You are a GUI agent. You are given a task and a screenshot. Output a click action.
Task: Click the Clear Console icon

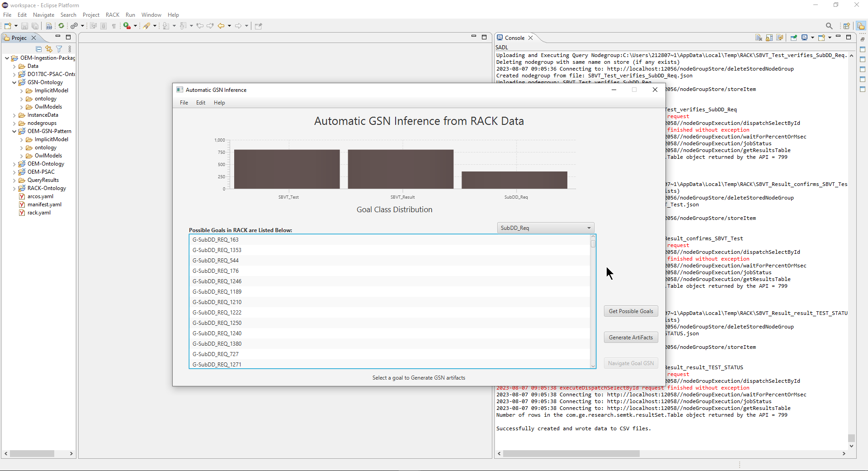(759, 38)
